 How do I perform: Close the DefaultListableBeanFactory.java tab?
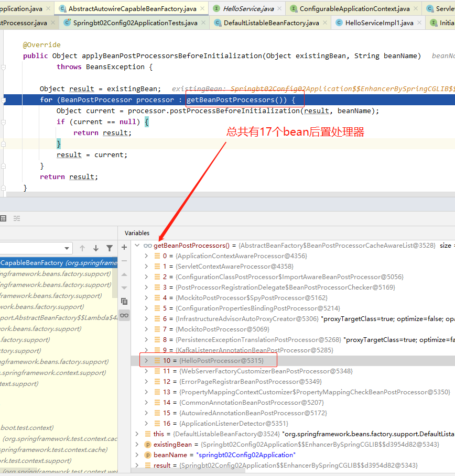click(325, 23)
